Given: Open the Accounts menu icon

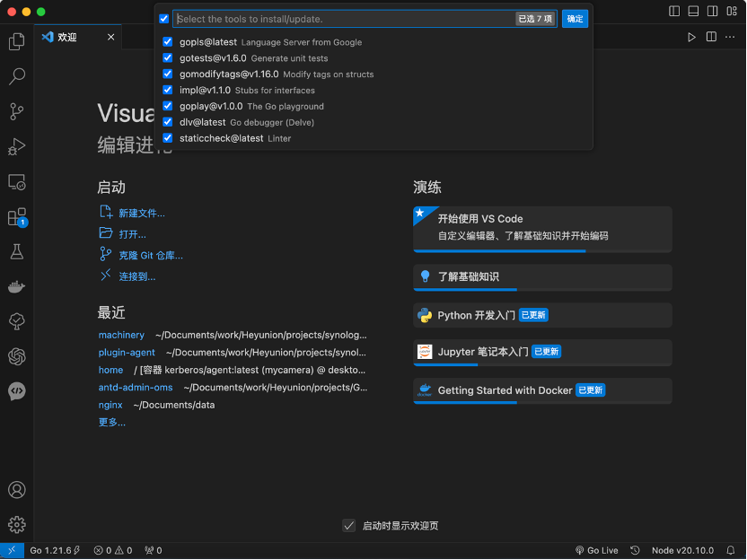Looking at the screenshot, I should pos(17,489).
